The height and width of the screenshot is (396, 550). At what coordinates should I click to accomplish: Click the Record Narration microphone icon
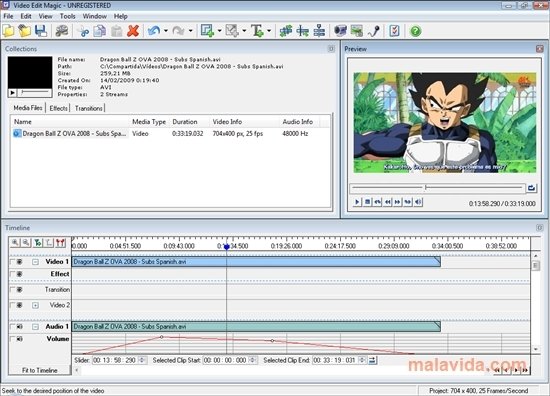[x=374, y=31]
